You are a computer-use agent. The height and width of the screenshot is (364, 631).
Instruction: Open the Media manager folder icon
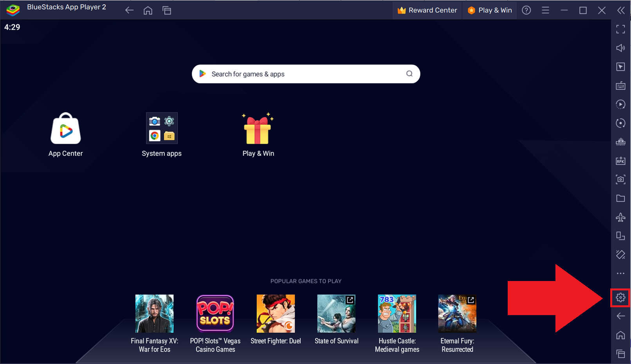point(620,198)
